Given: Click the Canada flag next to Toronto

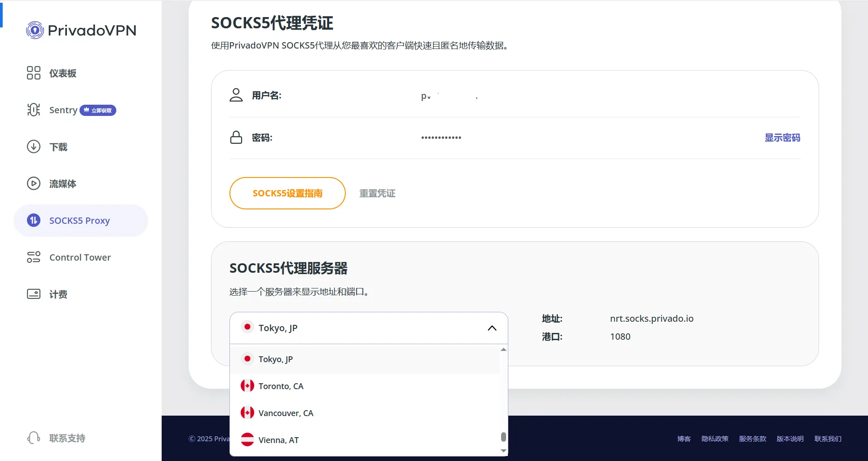Looking at the screenshot, I should pos(247,386).
